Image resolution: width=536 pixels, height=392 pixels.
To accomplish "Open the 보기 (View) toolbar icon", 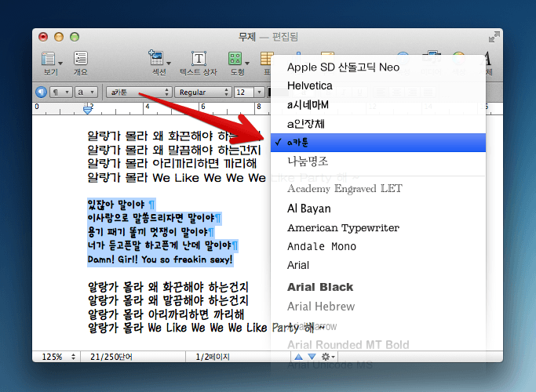I will (x=49, y=58).
